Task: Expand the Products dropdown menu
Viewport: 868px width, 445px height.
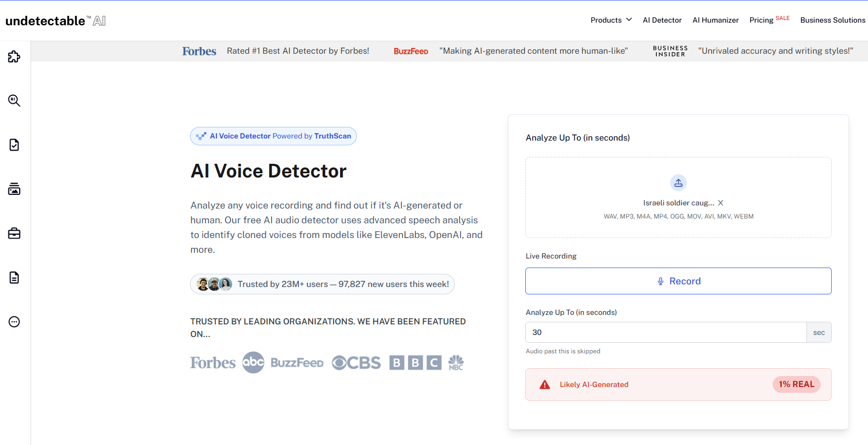Action: click(611, 20)
